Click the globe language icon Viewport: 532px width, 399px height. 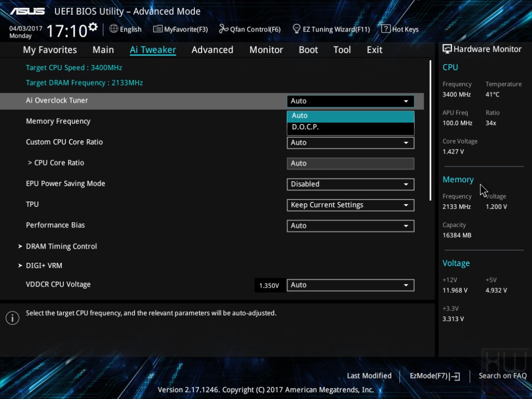(x=114, y=29)
